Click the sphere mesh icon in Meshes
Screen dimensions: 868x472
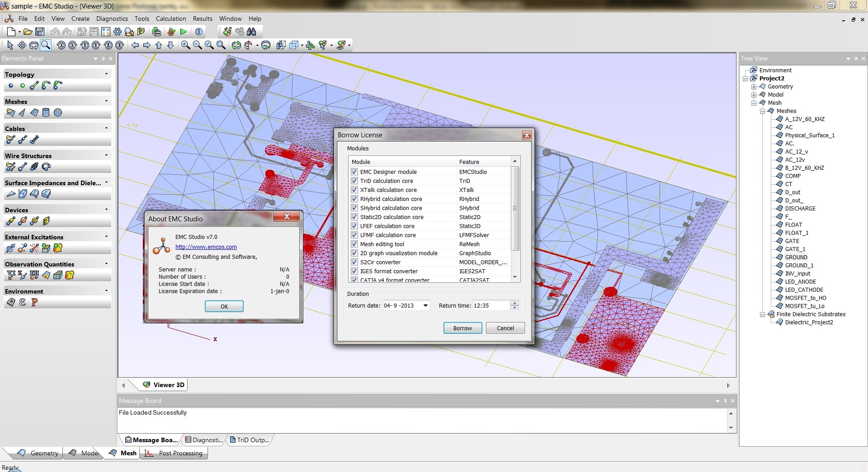58,113
